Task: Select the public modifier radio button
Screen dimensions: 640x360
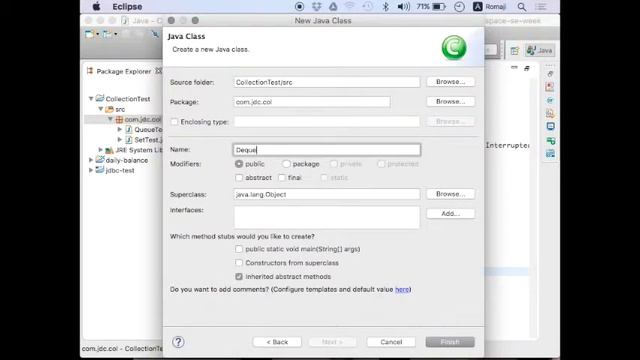Action: tap(239, 164)
